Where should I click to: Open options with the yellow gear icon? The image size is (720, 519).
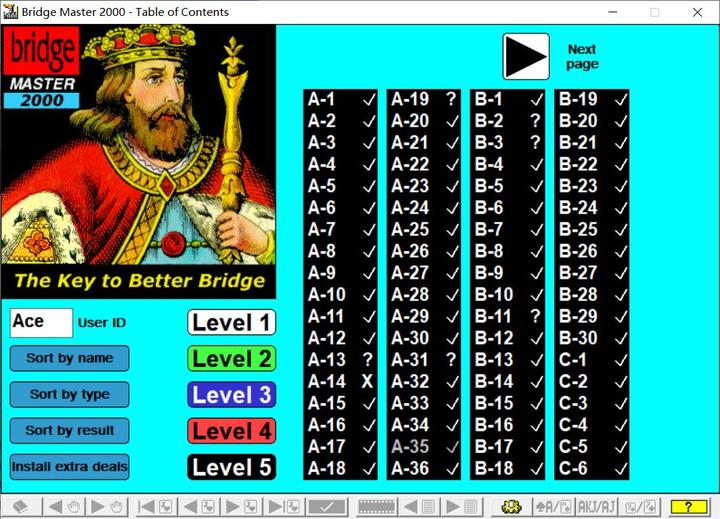[x=511, y=507]
